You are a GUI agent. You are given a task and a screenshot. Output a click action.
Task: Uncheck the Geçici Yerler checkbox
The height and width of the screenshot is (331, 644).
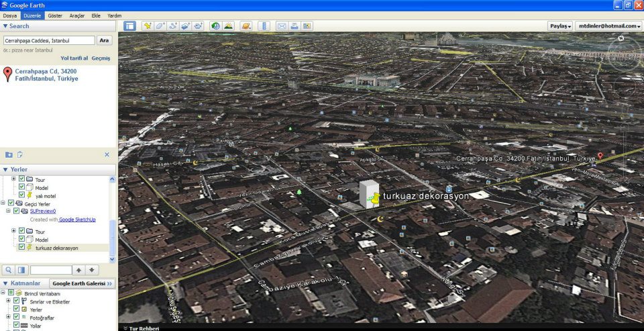point(11,203)
